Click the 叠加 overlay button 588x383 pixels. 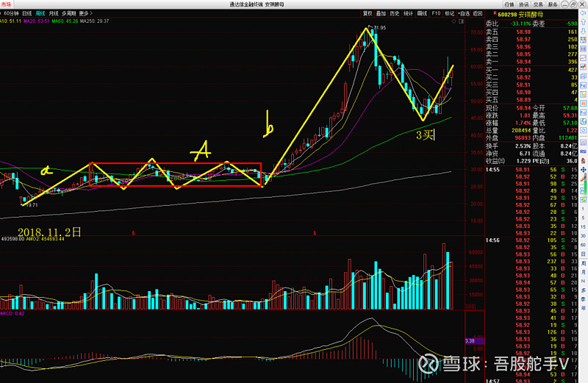coord(381,13)
